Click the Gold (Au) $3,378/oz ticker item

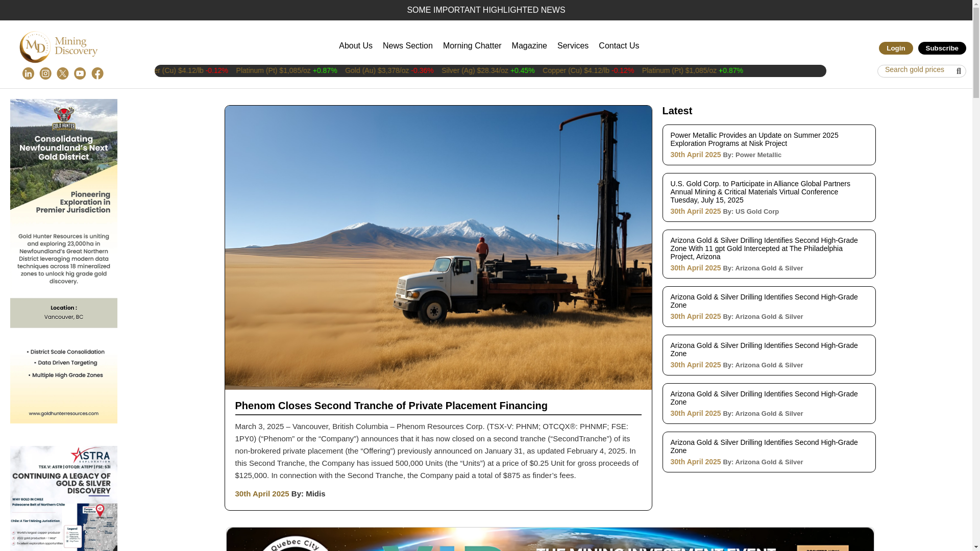tap(389, 70)
